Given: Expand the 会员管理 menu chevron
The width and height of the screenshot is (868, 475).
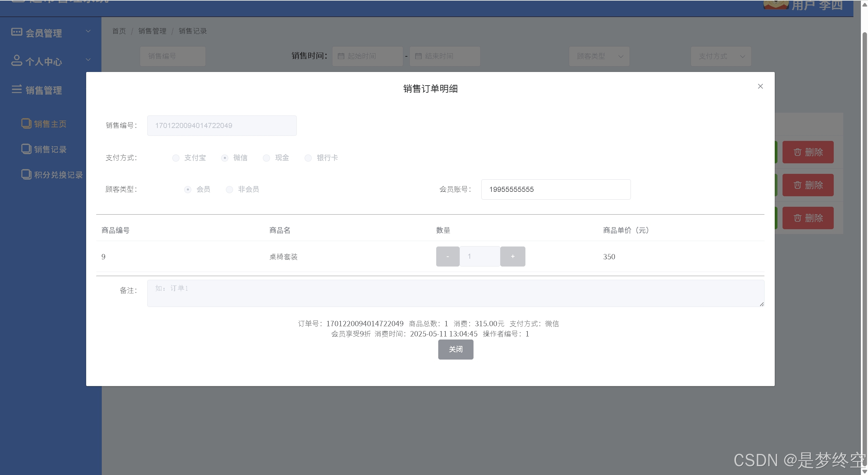Looking at the screenshot, I should [x=88, y=31].
